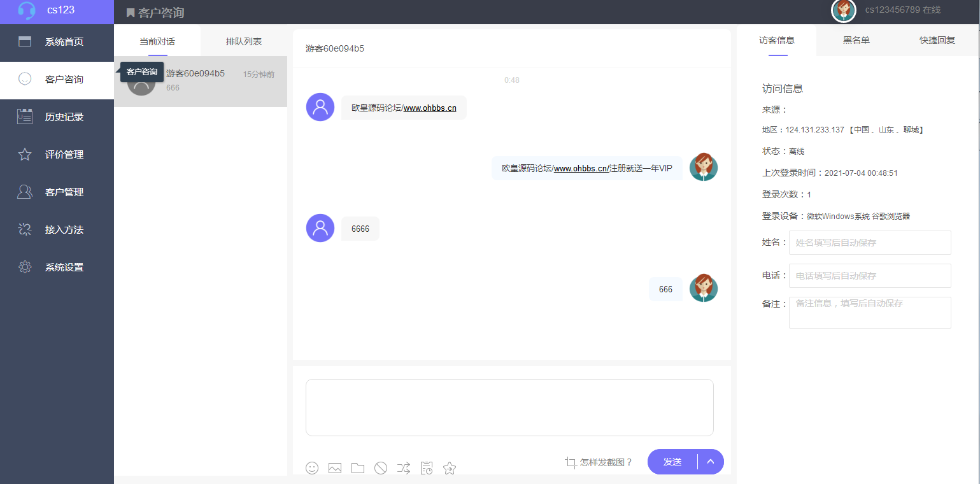Click the screenshot crop icon
Viewport: 980px width, 484px height.
click(x=570, y=463)
